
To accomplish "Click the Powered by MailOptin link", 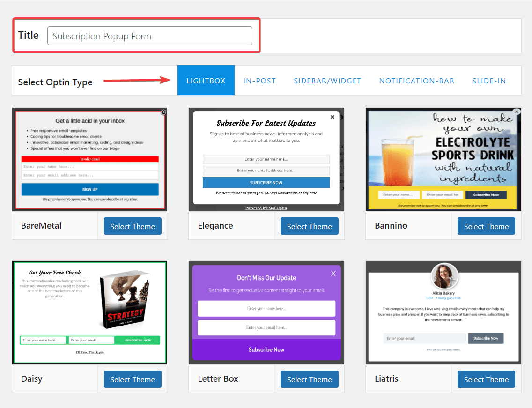I will (x=266, y=208).
